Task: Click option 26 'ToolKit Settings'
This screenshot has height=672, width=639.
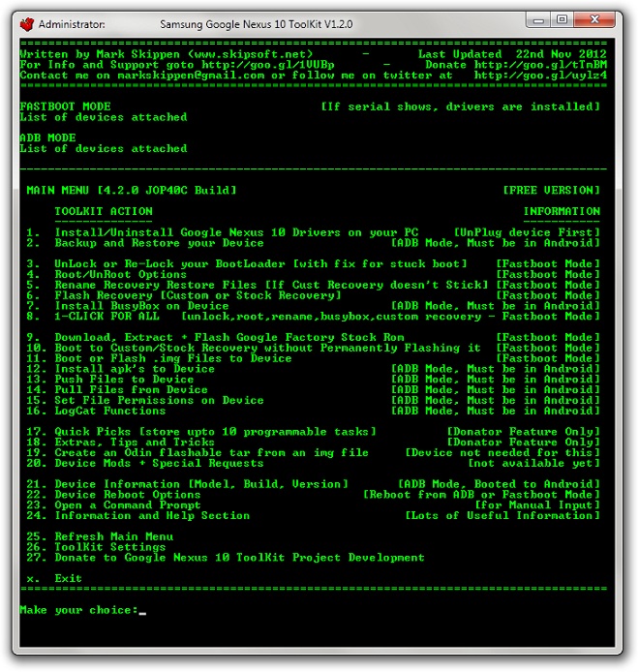Action: tap(96, 548)
